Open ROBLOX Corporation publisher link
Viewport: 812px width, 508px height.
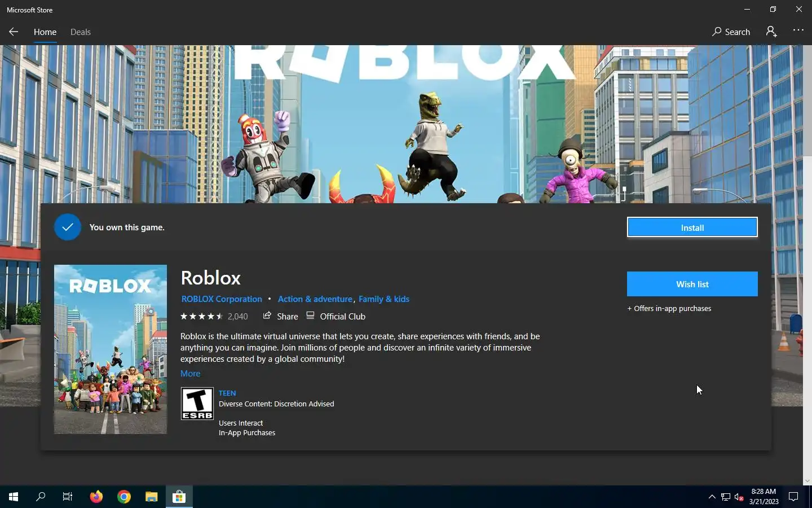[x=222, y=299]
